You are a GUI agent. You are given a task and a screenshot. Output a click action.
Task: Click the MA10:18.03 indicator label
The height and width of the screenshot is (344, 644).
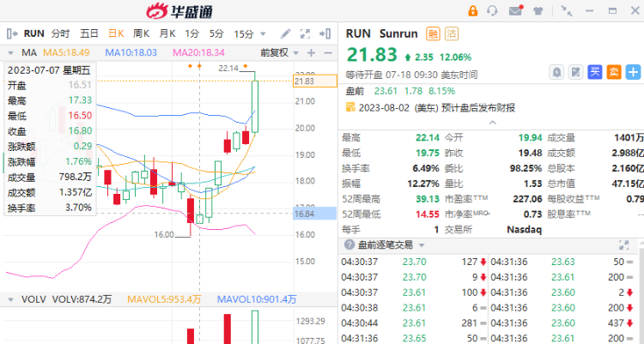[x=131, y=52]
